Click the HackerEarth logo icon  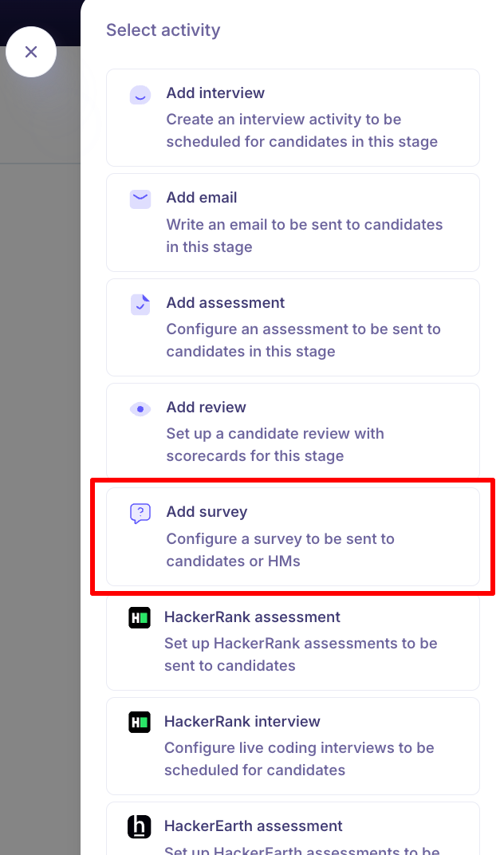[140, 827]
